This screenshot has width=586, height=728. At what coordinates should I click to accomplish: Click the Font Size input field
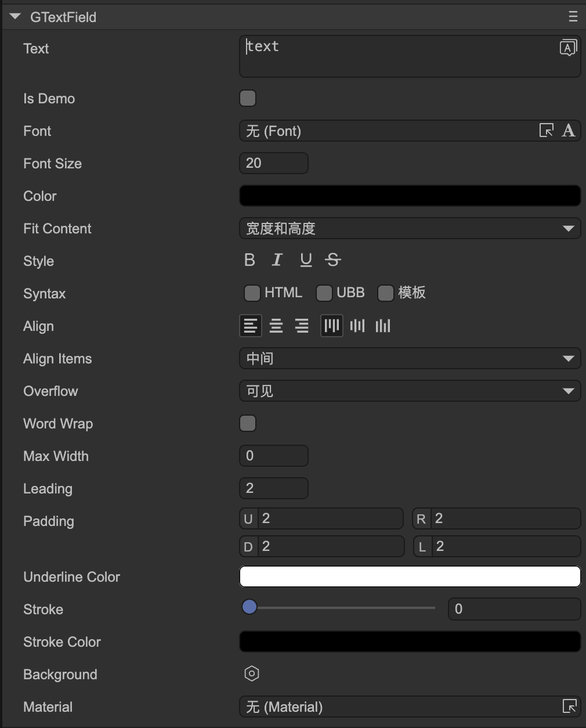click(x=273, y=163)
